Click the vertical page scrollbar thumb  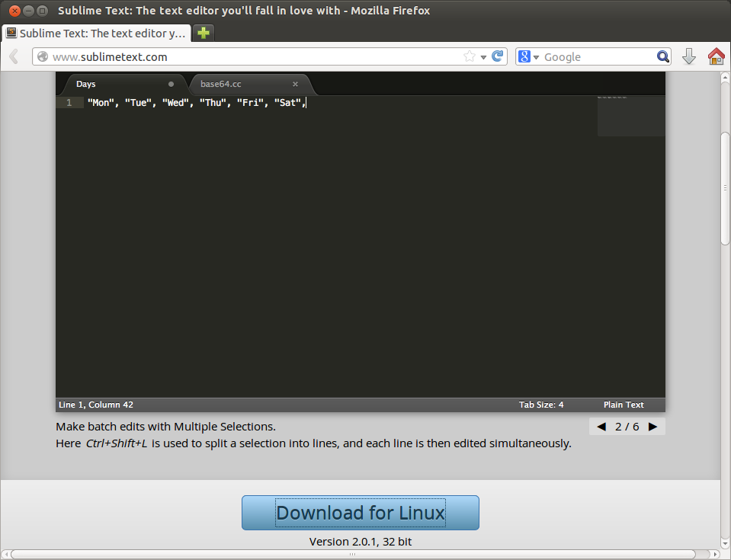pyautogui.click(x=725, y=188)
